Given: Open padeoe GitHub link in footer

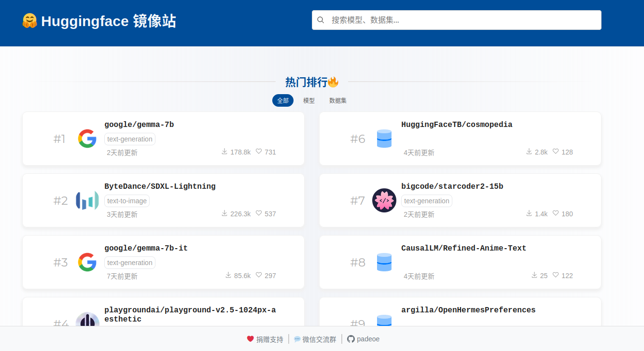Looking at the screenshot, I should point(368,339).
